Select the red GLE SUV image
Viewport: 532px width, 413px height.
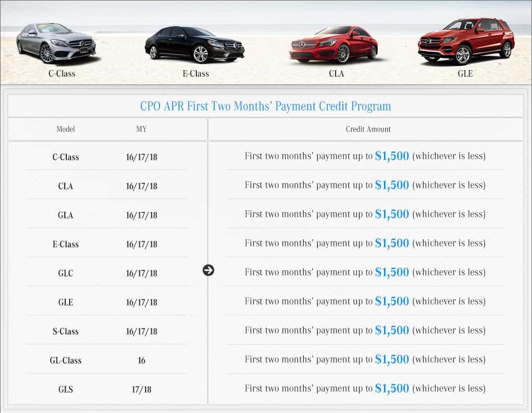(467, 41)
